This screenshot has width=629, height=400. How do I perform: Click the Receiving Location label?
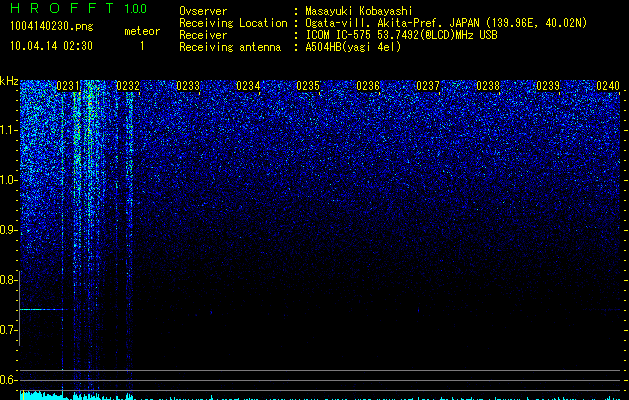point(233,23)
